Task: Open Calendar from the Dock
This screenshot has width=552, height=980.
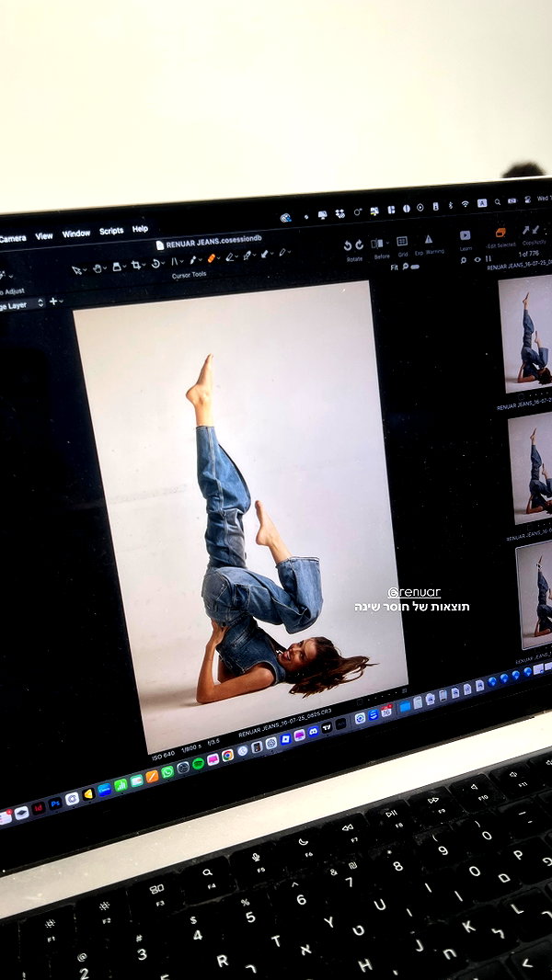Action: pos(386,712)
